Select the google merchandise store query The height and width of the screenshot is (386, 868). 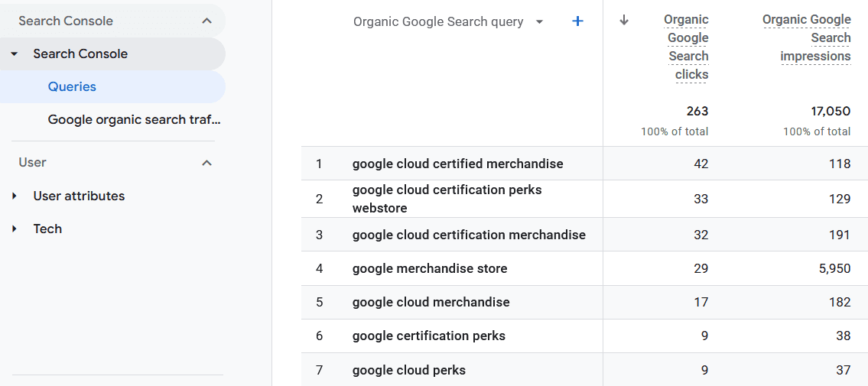coord(429,268)
